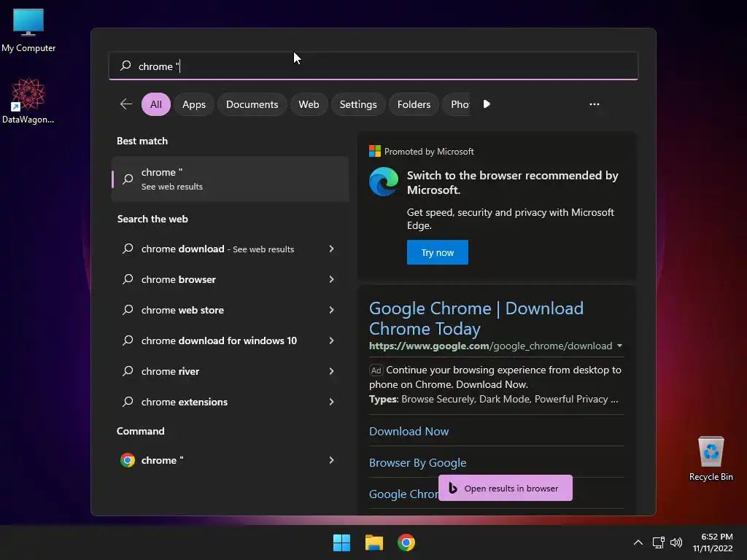747x560 pixels.
Task: Select the chrome extensions suggestion
Action: [185, 402]
